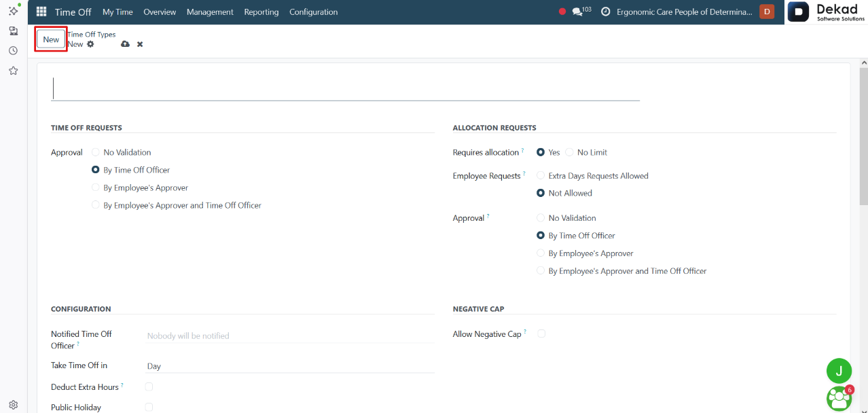Viewport: 868px width, 413px height.
Task: Open the user avatar D menu
Action: click(767, 12)
